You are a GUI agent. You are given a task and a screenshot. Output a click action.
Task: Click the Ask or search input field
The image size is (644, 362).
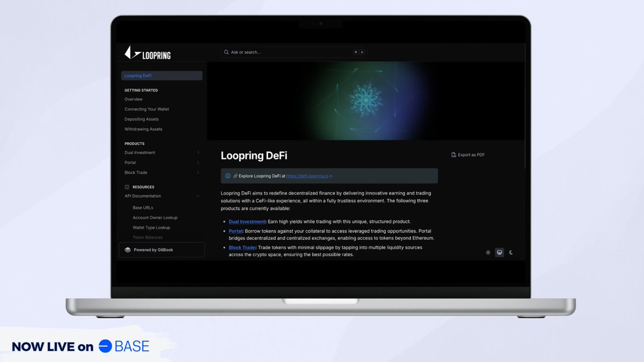pos(290,52)
